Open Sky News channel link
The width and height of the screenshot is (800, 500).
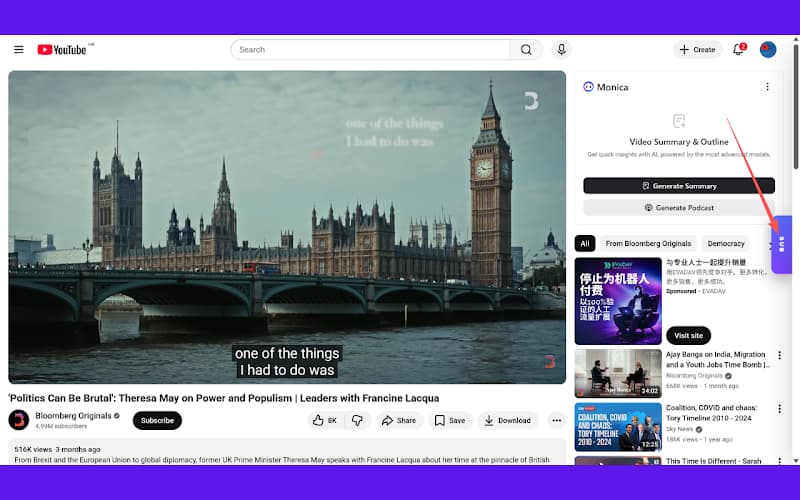[x=679, y=429]
